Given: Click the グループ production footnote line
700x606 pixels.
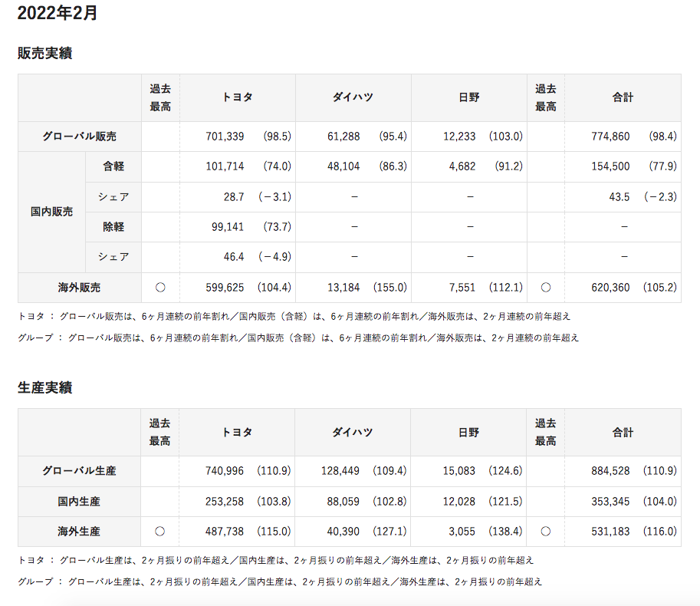Looking at the screenshot, I should pos(280,582).
